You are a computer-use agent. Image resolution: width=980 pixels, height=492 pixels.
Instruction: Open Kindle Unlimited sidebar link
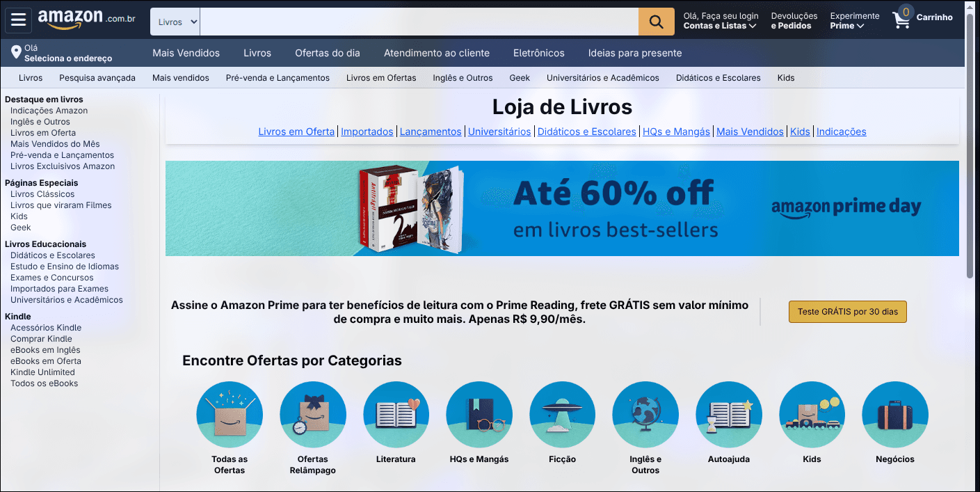tap(42, 372)
